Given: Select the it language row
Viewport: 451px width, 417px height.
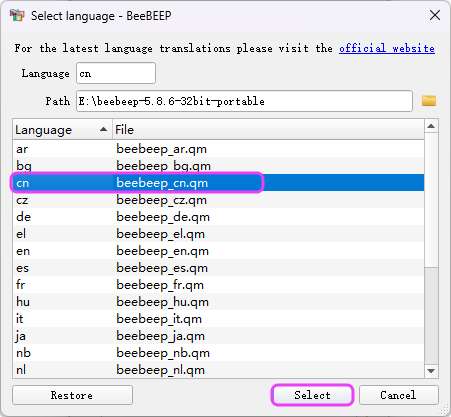Looking at the screenshot, I should click(x=219, y=319).
